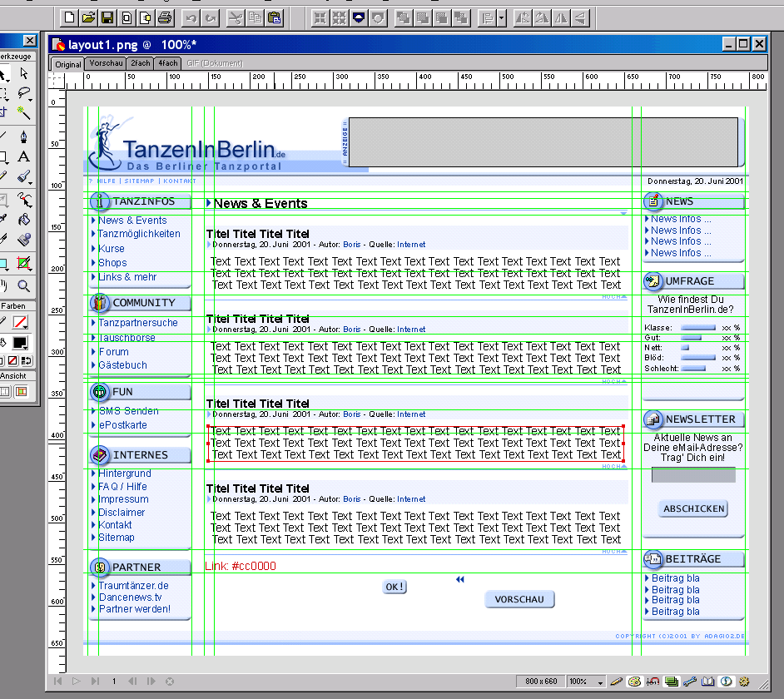Open the align dropdown arrow in toolbar
Viewport: 784px width, 699px height.
click(x=499, y=17)
